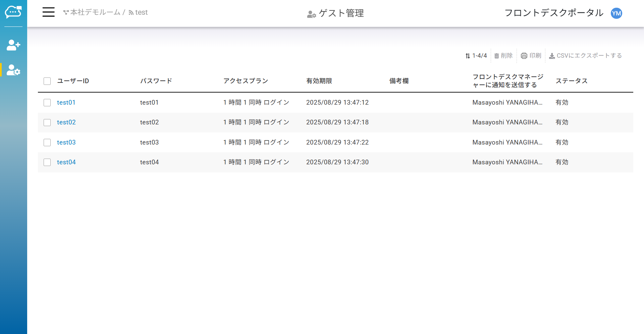The width and height of the screenshot is (644, 334).
Task: Open the test04 user link
Action: (66, 162)
